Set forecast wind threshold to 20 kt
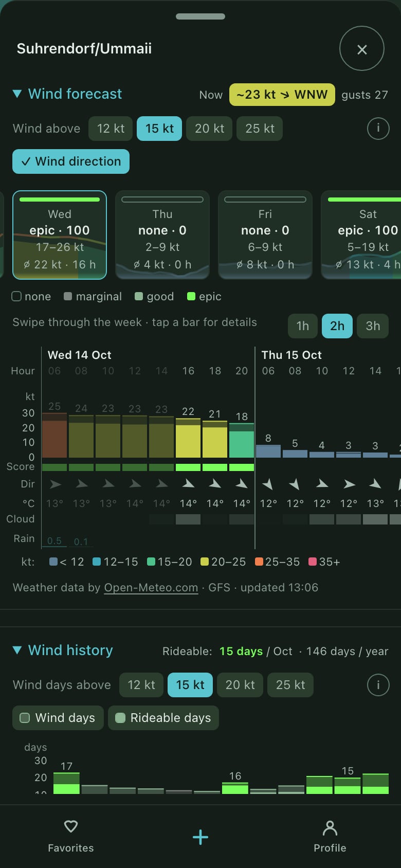The height and width of the screenshot is (868, 401). coord(209,129)
